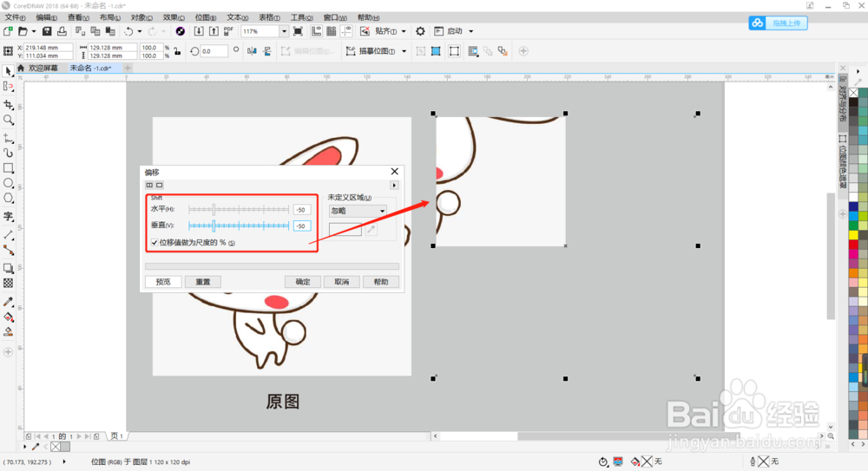This screenshot has width=868, height=471.
Task: Open the Open-file dropdown arrow
Action: [34, 31]
